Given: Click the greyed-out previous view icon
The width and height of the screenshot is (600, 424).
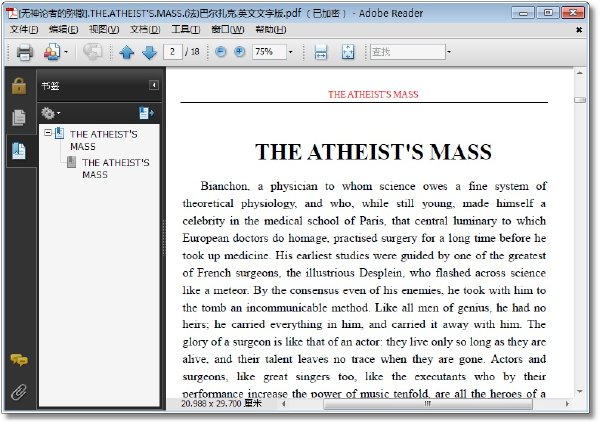Looking at the screenshot, I should click(x=93, y=52).
